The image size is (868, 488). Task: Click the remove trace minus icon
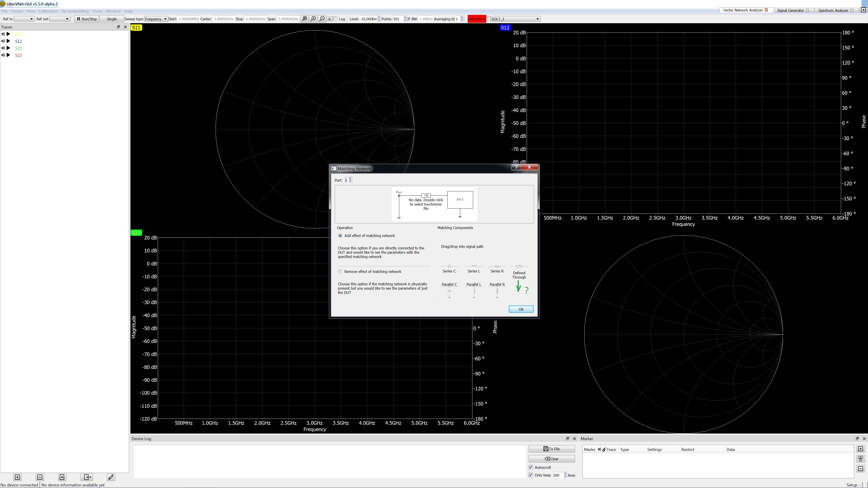pos(40,477)
